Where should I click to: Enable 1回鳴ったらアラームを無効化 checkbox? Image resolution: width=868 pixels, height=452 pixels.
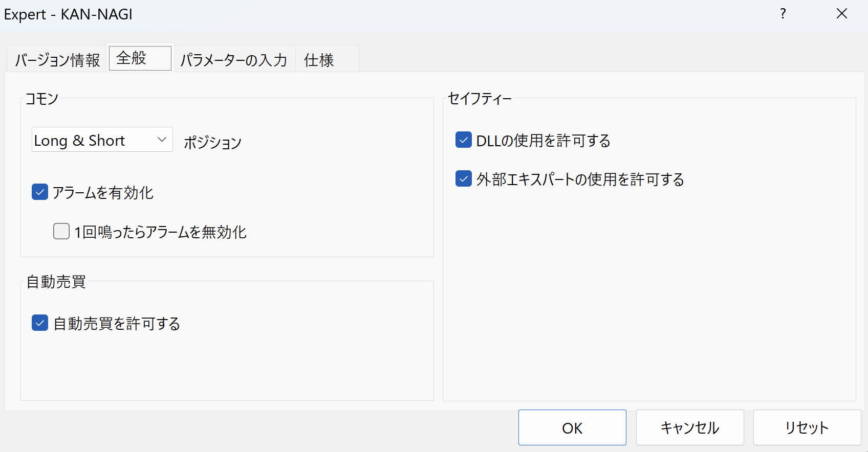61,231
